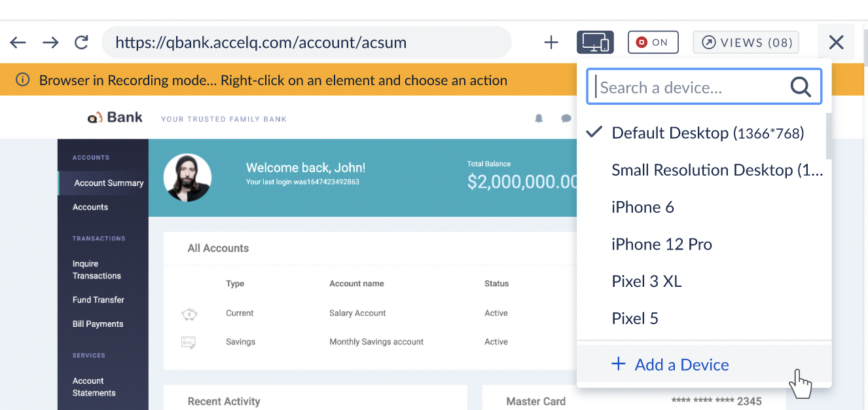868x410 pixels.
Task: Click Monthly Savings account name
Action: (376, 342)
